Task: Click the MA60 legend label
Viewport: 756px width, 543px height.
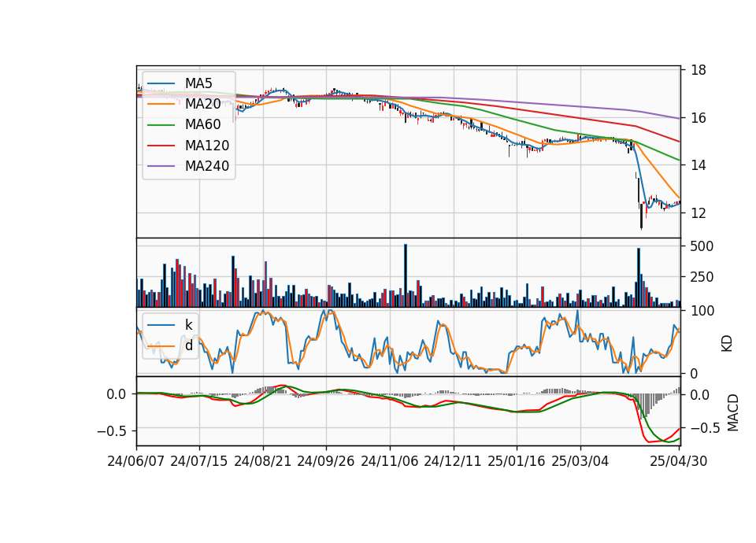Action: click(x=202, y=125)
